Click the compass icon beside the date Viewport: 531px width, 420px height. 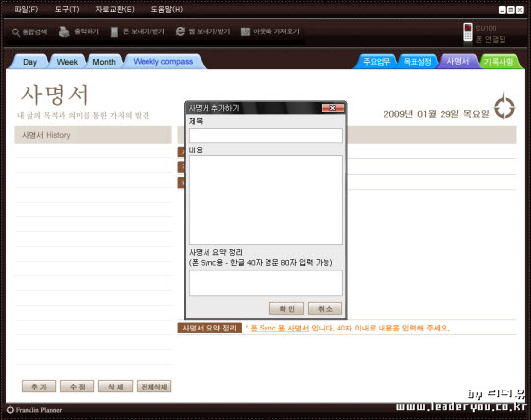(x=504, y=107)
